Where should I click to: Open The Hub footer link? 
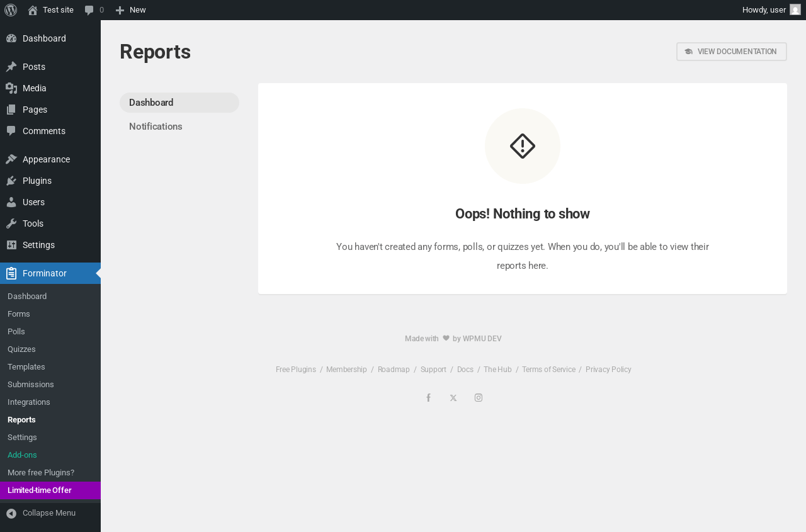[x=497, y=370]
